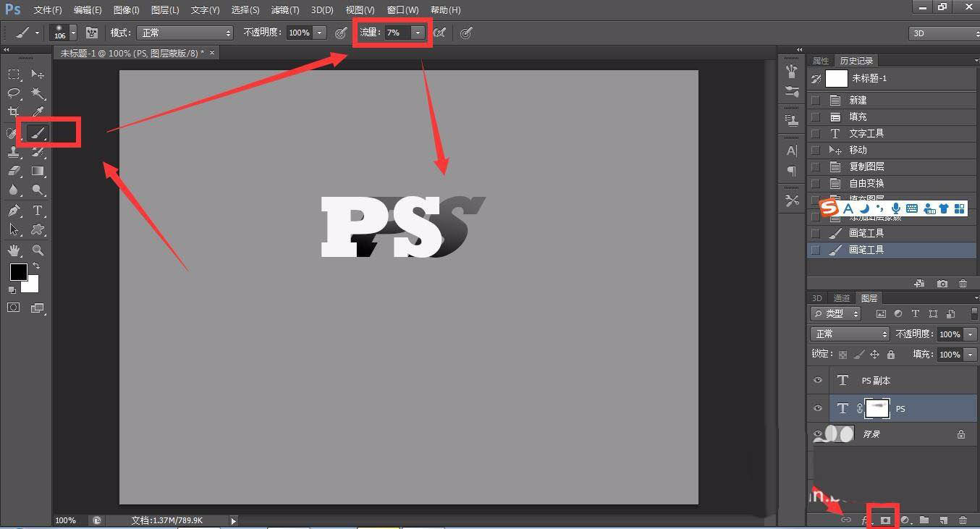Image resolution: width=980 pixels, height=529 pixels.
Task: Toggle lock all for the layer
Action: point(890,355)
